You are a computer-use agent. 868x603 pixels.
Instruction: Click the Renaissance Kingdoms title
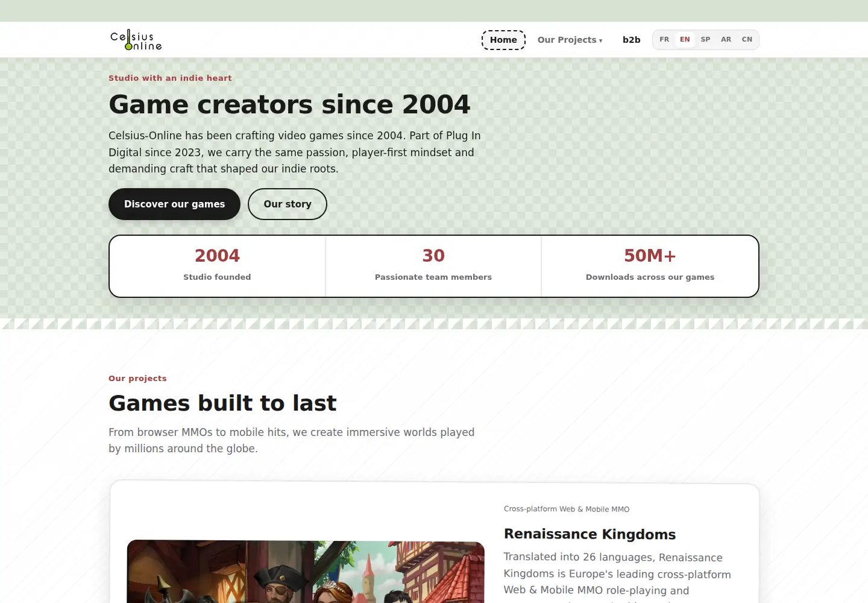590,534
